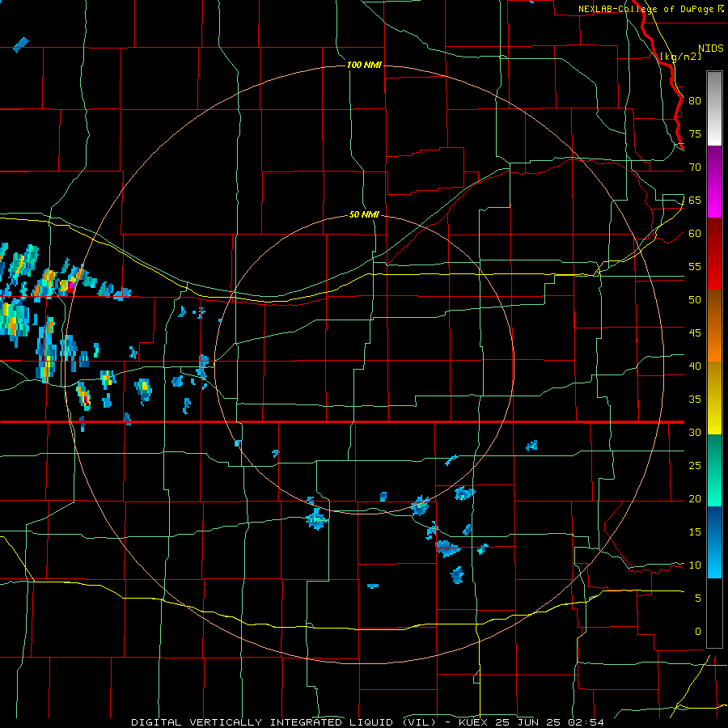This screenshot has width=728, height=728.
Task: Click scale value 10
Action: [x=695, y=565]
